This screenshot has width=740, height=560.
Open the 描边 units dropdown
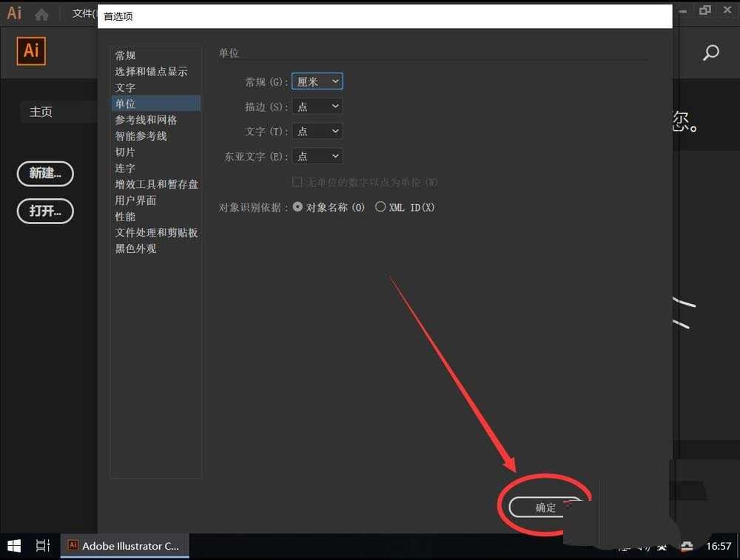(x=317, y=106)
